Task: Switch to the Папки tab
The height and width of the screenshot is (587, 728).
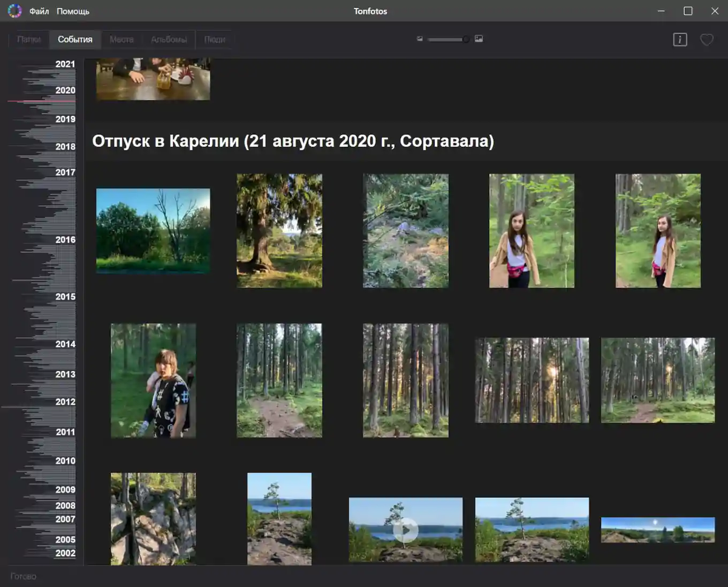Action: [x=29, y=39]
